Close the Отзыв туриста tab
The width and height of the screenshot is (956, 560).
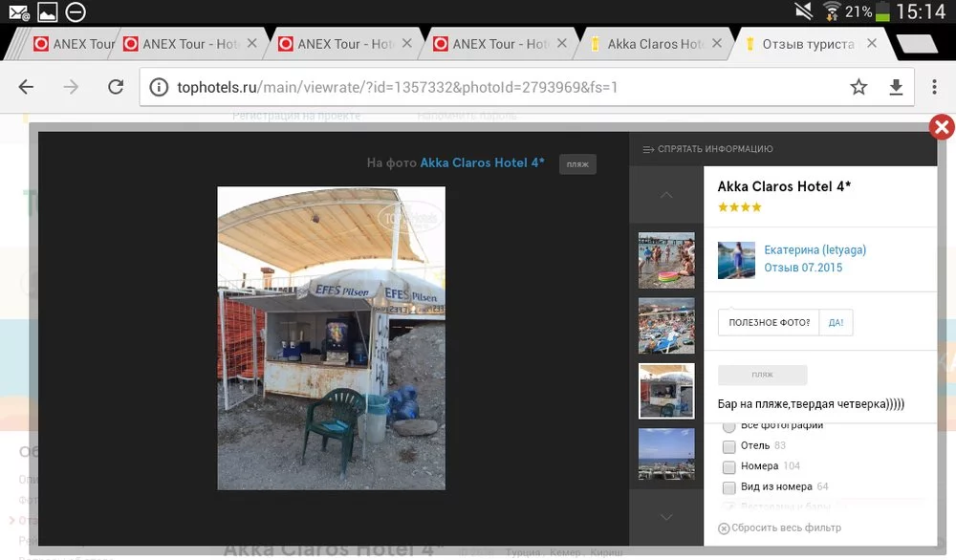(872, 43)
